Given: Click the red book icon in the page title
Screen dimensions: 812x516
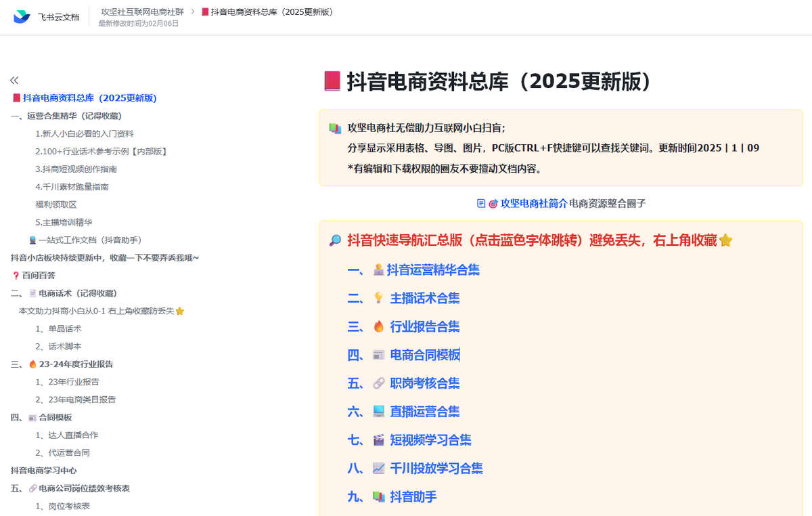Looking at the screenshot, I should (x=332, y=81).
